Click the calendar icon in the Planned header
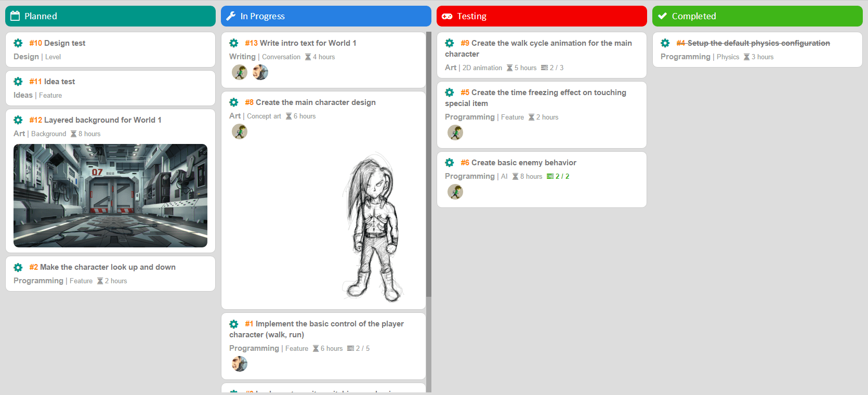The width and height of the screenshot is (868, 395). point(15,16)
